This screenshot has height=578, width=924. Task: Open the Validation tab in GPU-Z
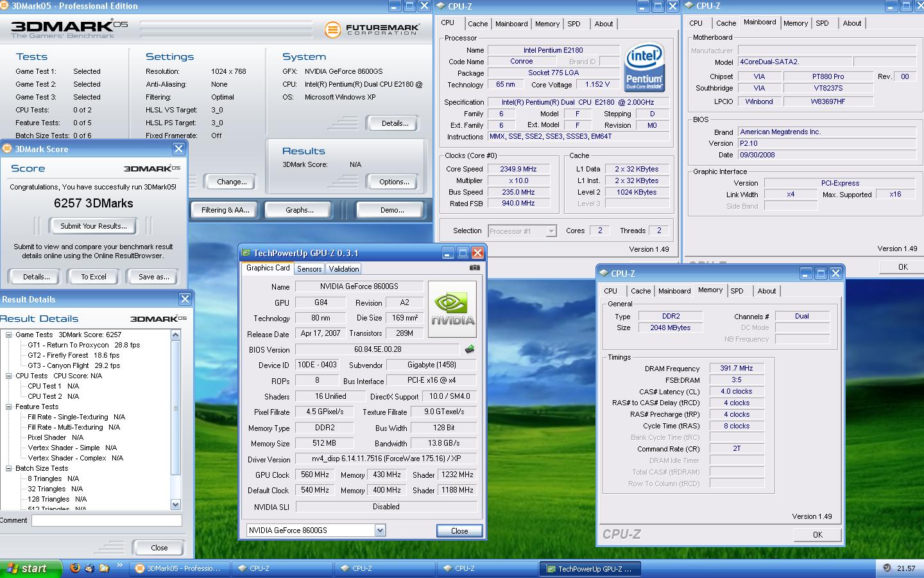(344, 269)
